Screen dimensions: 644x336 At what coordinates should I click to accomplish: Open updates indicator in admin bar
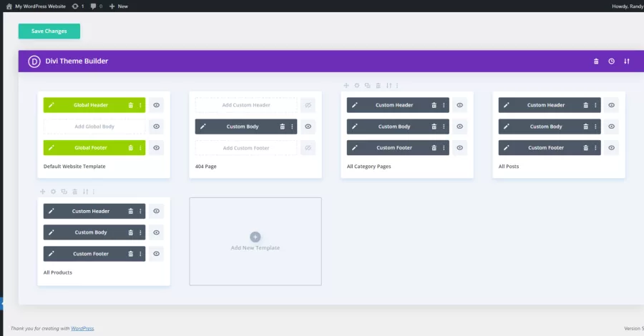pyautogui.click(x=78, y=6)
